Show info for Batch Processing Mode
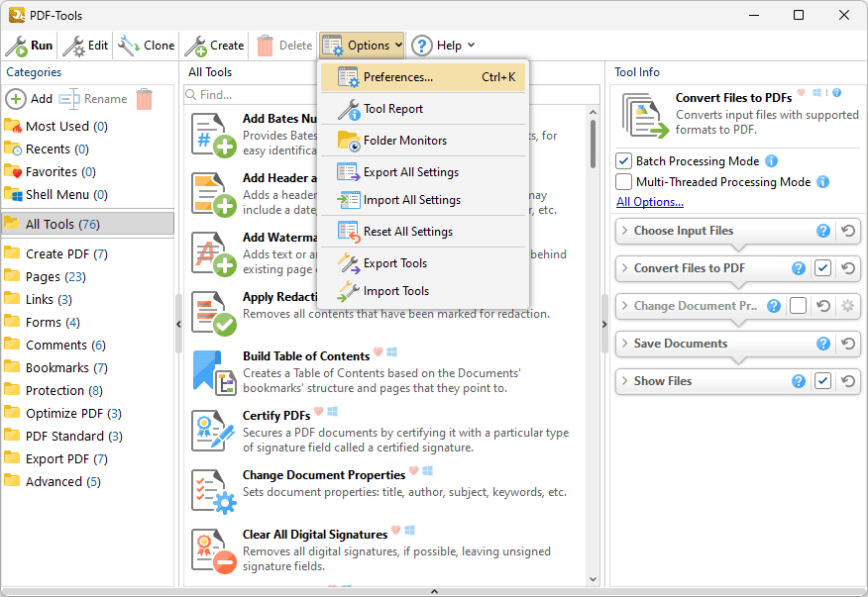This screenshot has height=597, width=868. click(771, 161)
